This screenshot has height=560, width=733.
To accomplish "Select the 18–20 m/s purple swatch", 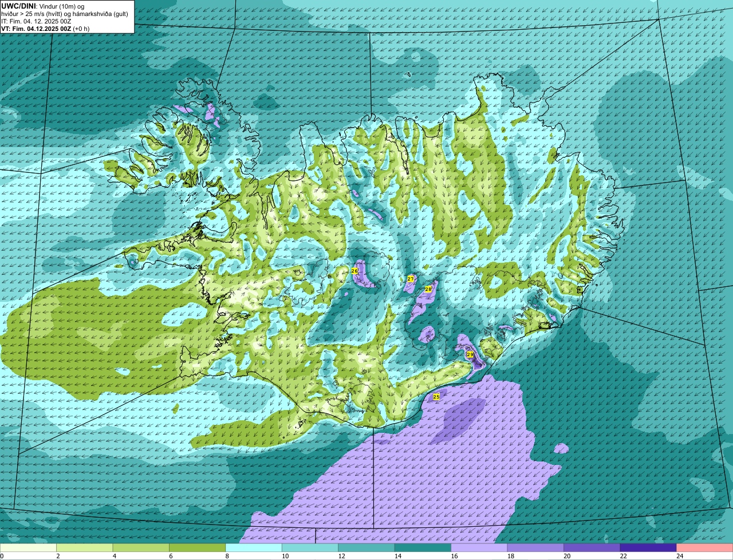I will (x=535, y=548).
